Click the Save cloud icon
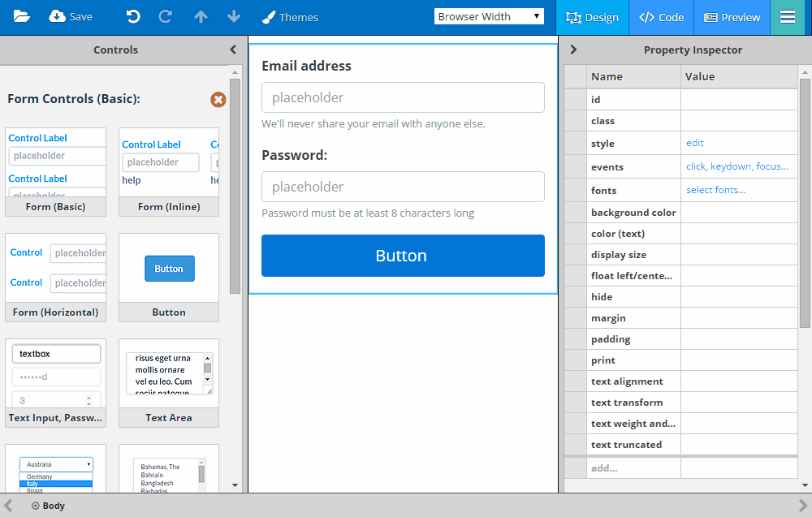Screen dimensions: 812x517 point(58,17)
